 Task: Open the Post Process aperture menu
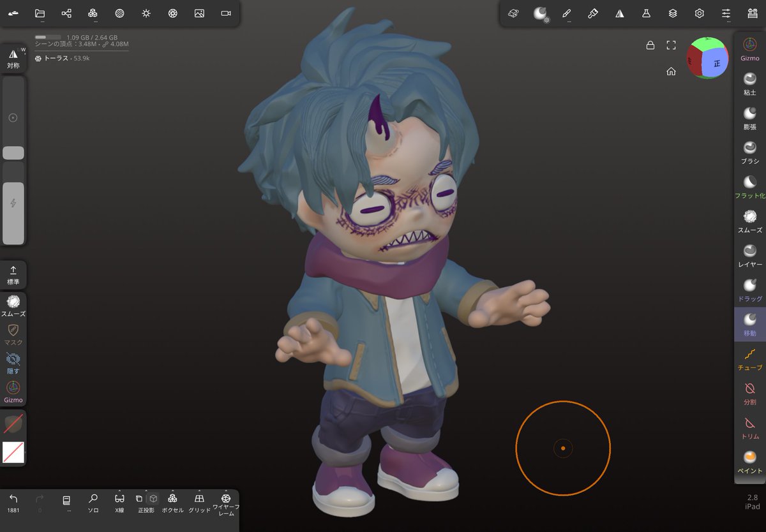point(172,13)
